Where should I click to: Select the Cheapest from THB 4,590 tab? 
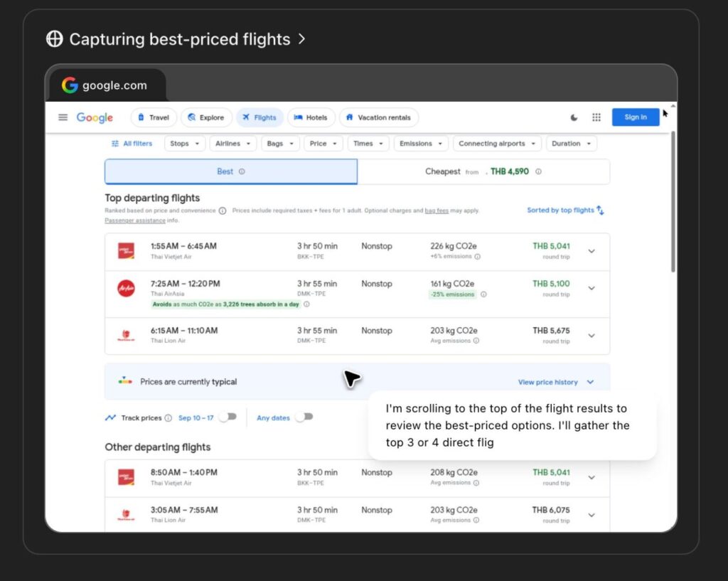(x=483, y=171)
